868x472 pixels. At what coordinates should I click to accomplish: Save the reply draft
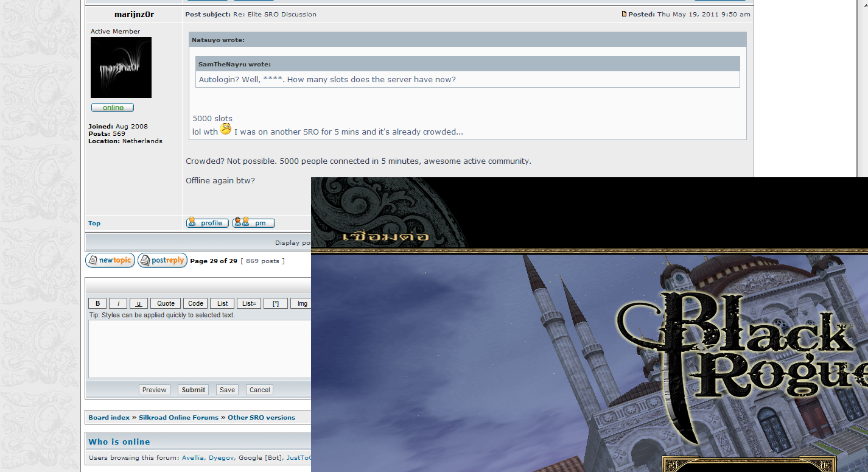click(x=227, y=390)
